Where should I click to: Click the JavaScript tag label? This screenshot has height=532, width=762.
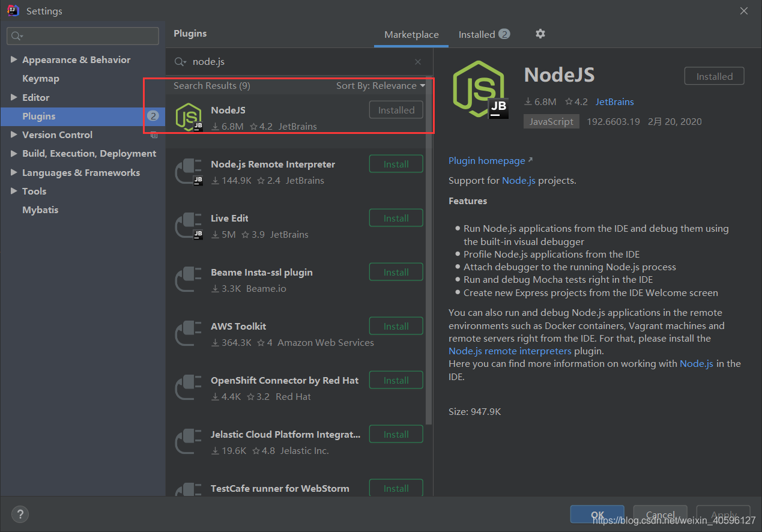(552, 121)
